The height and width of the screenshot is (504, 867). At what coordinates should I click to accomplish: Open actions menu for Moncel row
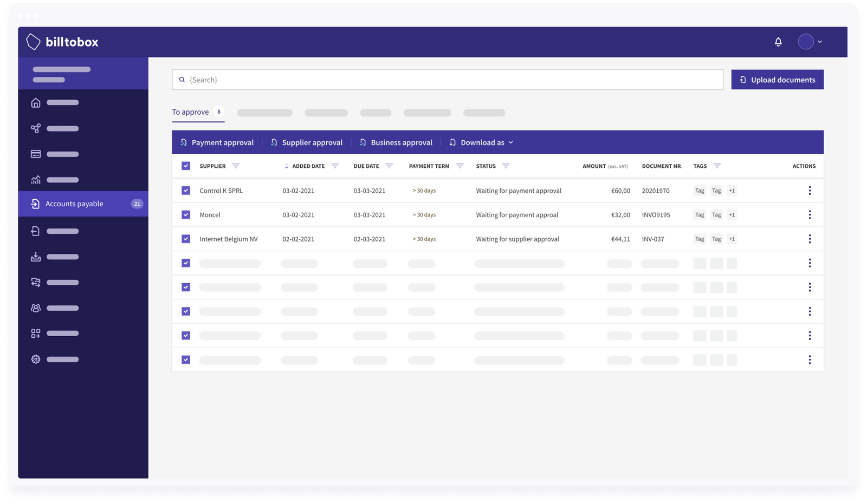(x=810, y=215)
